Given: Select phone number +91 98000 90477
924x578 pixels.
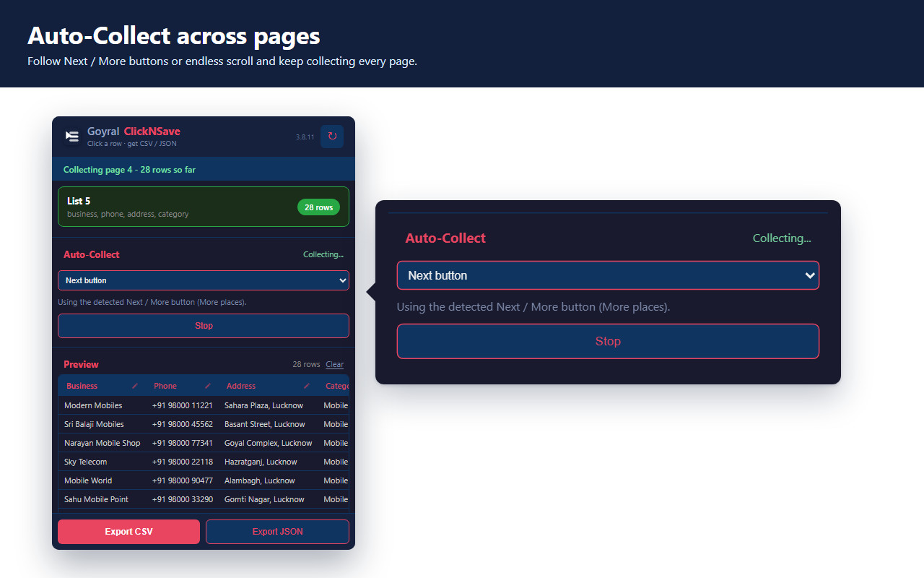Looking at the screenshot, I should pos(182,480).
